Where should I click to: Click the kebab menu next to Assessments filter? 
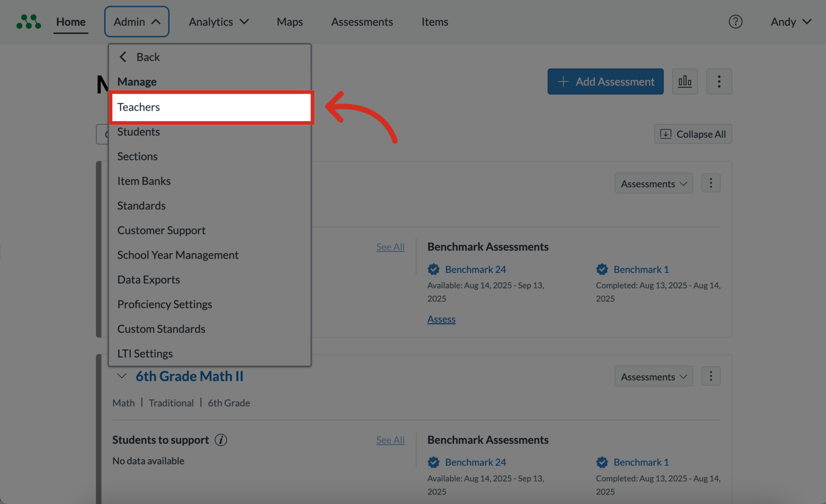(x=711, y=183)
